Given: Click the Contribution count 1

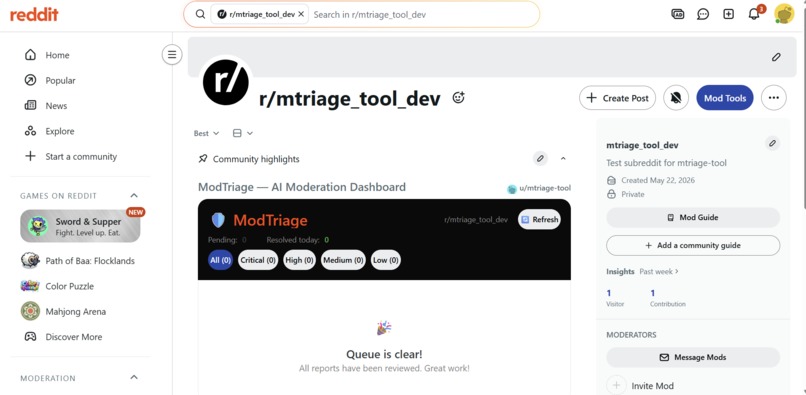Looking at the screenshot, I should (x=652, y=293).
